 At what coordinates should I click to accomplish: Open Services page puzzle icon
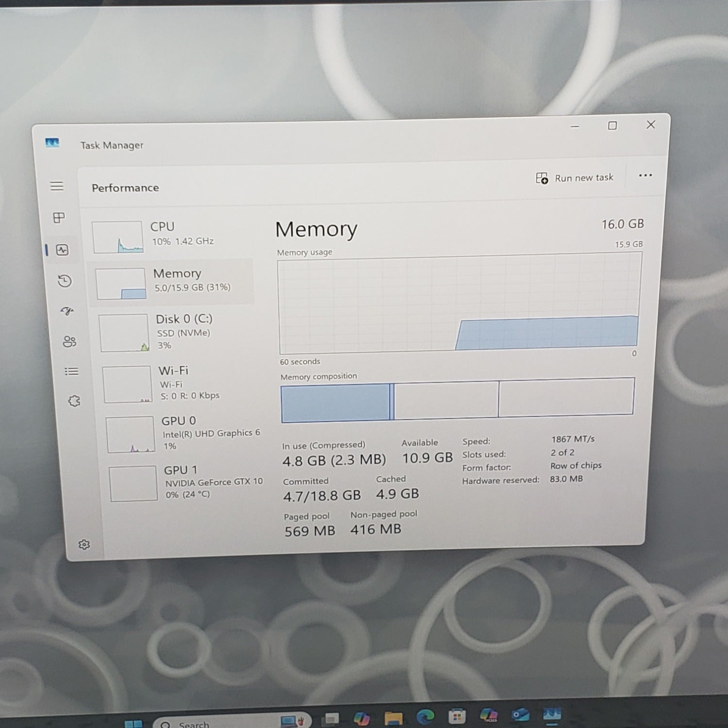[x=74, y=401]
